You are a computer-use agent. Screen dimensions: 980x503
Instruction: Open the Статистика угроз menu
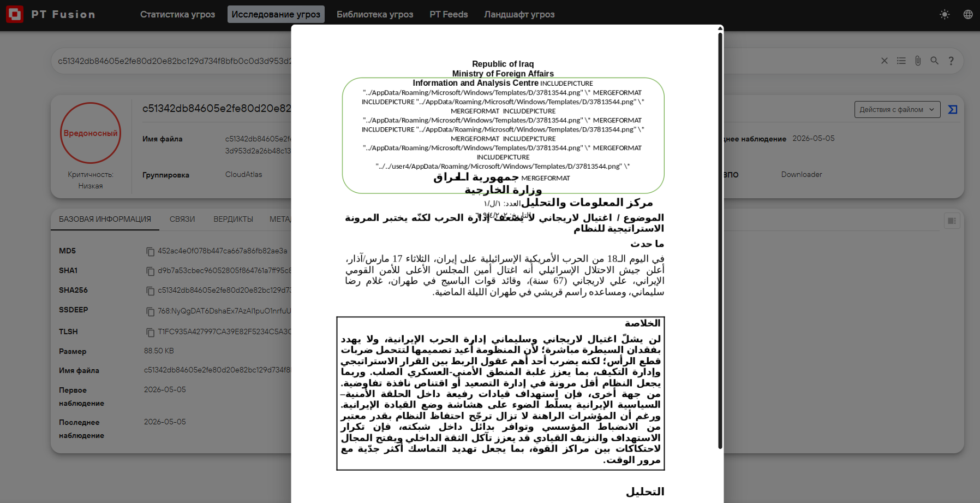click(177, 14)
